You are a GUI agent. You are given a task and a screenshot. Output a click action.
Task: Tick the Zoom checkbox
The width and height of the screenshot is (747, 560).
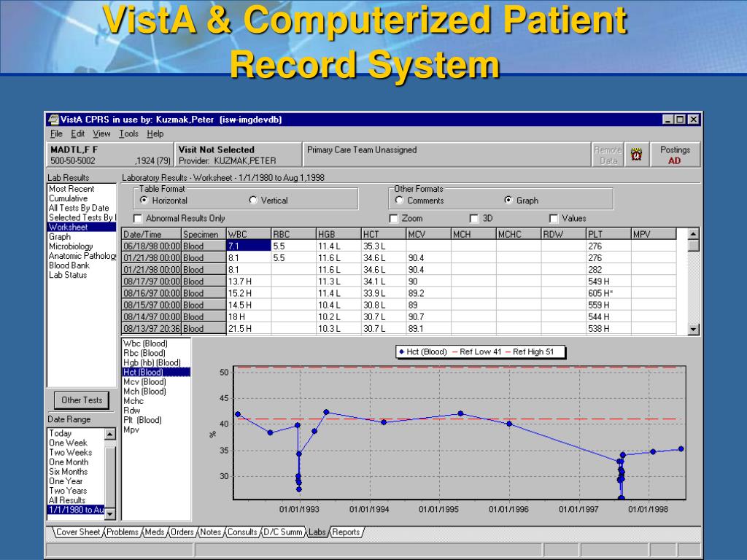[x=393, y=219]
